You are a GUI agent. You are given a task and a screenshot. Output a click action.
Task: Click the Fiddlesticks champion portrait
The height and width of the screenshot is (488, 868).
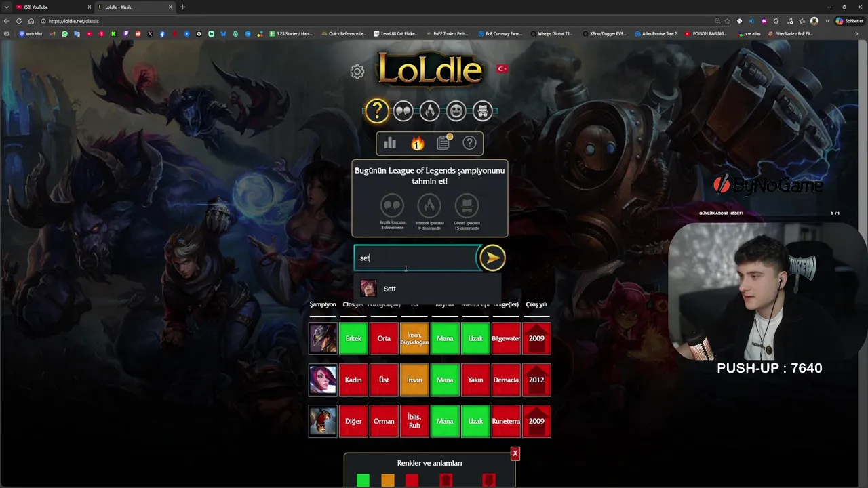click(323, 421)
